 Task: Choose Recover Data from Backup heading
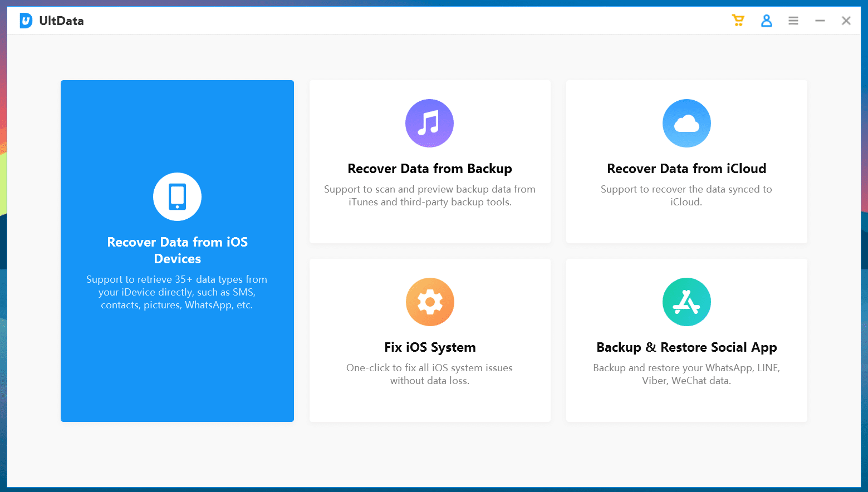(430, 169)
